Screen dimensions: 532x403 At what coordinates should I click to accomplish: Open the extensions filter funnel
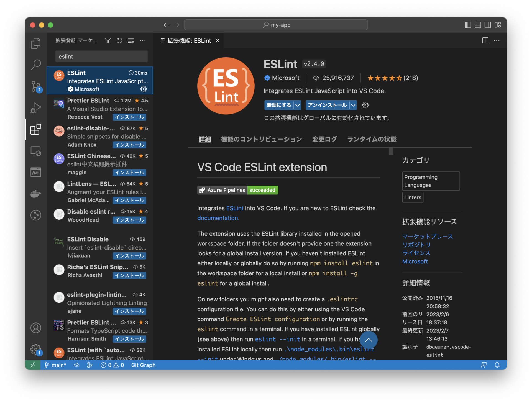pos(108,40)
